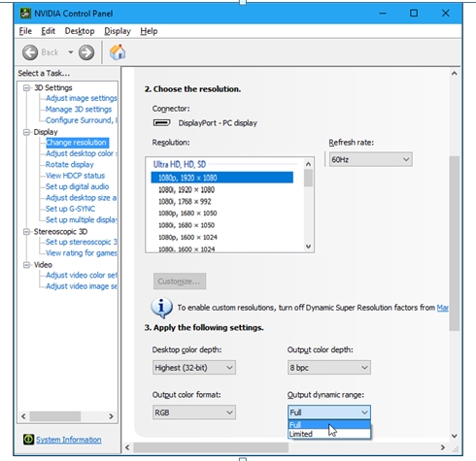Click the System Information icon

[x=28, y=440]
